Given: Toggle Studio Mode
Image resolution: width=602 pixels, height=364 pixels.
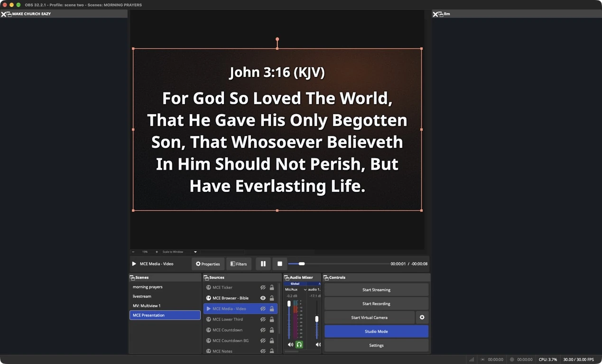Looking at the screenshot, I should 377,331.
